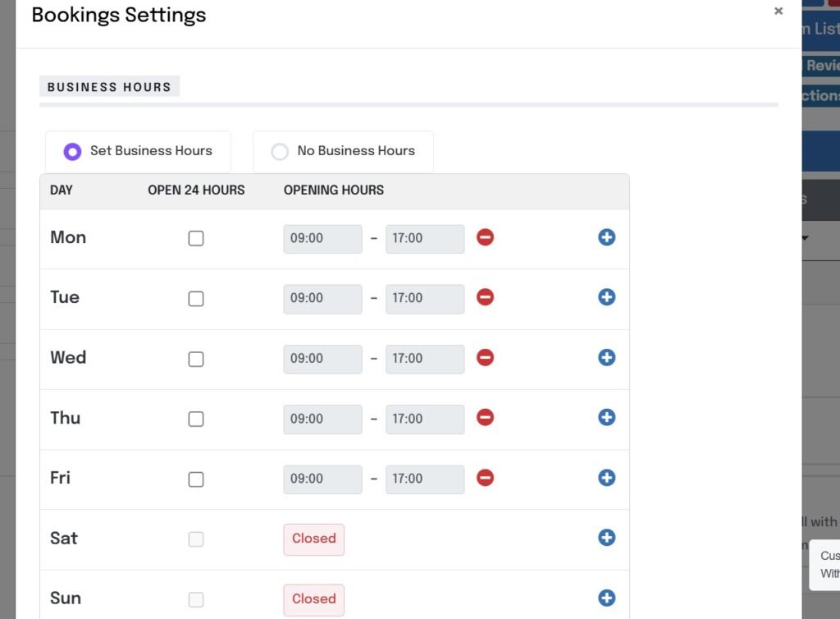Delete Tuesday's opening hours row
The height and width of the screenshot is (619, 840).
point(485,297)
